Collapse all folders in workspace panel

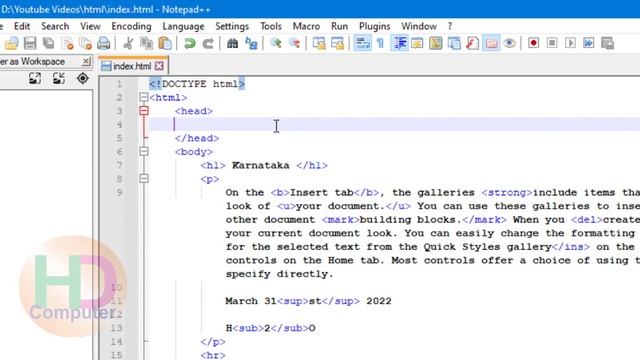(59, 78)
